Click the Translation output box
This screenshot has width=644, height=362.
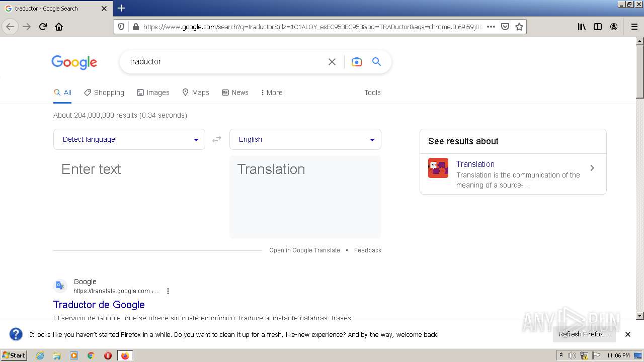(305, 197)
